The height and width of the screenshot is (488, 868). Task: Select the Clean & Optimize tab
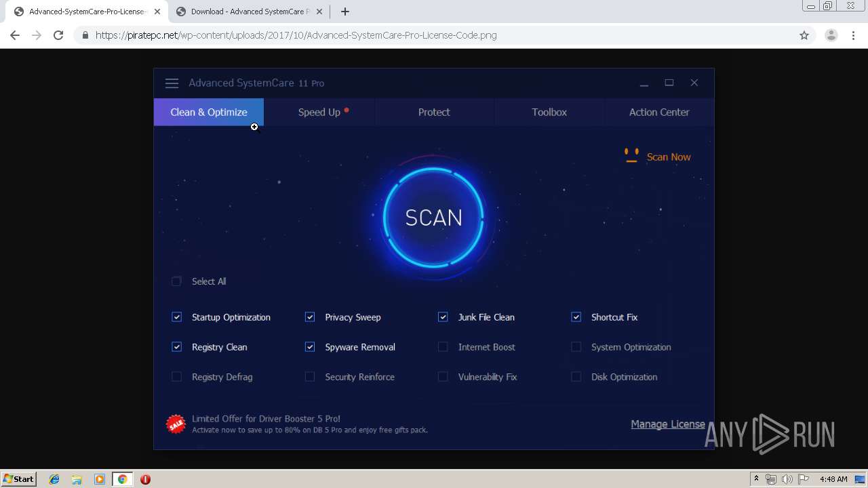[x=209, y=112]
